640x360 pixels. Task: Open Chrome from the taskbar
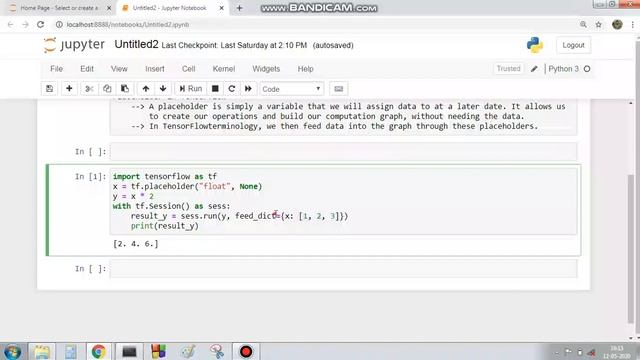coord(98,351)
